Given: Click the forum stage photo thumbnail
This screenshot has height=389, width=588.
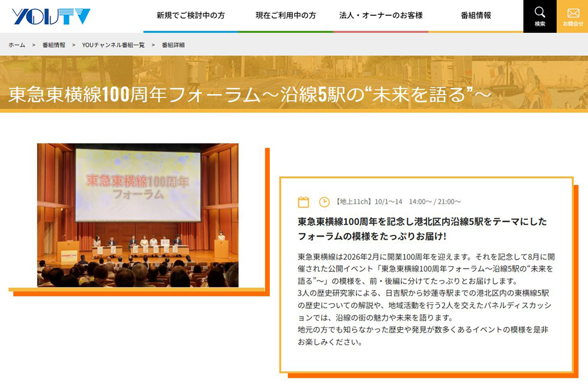Looking at the screenshot, I should coord(138,215).
